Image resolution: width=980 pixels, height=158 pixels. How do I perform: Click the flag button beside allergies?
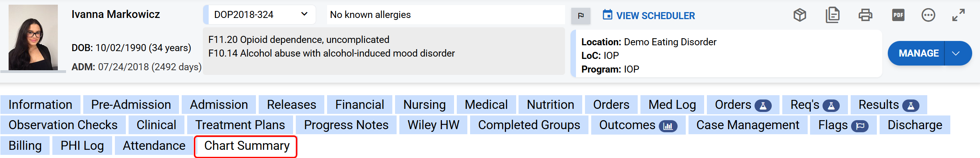click(x=581, y=16)
